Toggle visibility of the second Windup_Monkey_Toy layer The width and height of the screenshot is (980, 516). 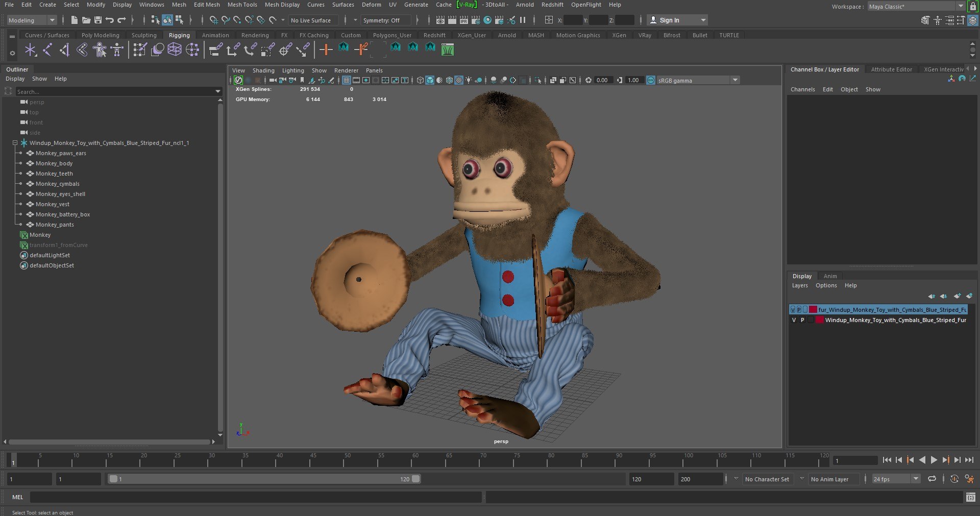tap(794, 320)
